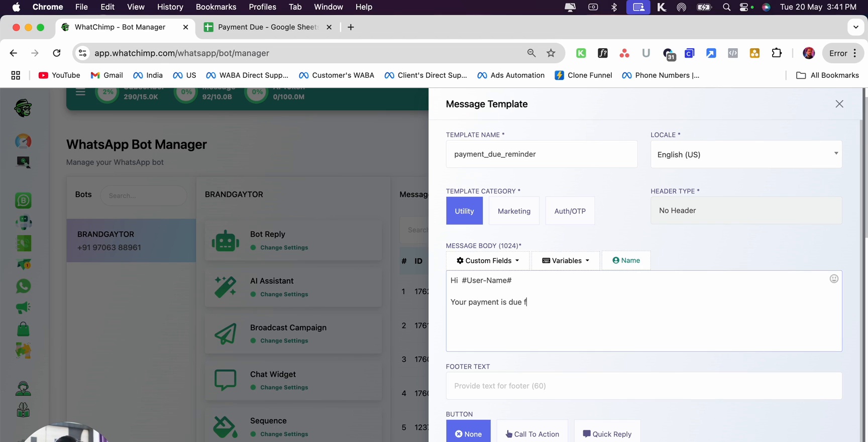Image resolution: width=868 pixels, height=442 pixels.
Task: Click the Chat Widget speech bubble icon
Action: click(225, 380)
